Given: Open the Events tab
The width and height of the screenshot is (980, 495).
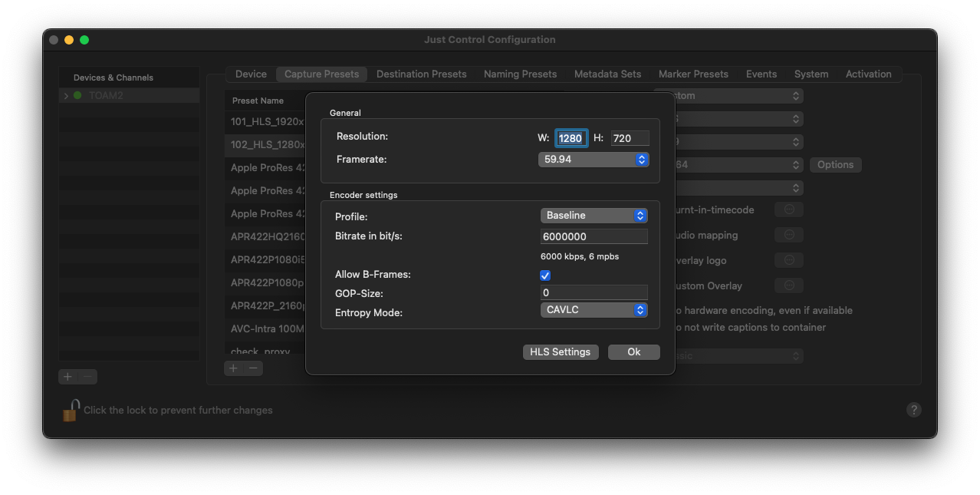Looking at the screenshot, I should tap(761, 74).
